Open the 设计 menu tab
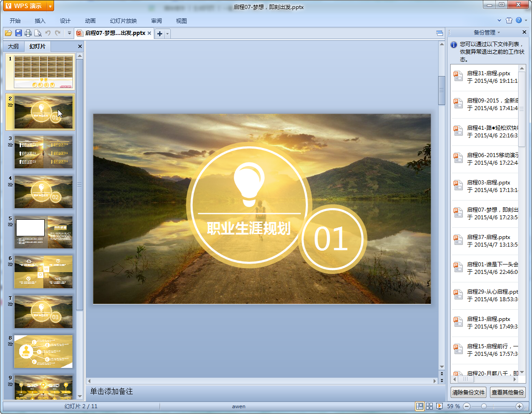The width and height of the screenshot is (532, 414). [x=65, y=21]
